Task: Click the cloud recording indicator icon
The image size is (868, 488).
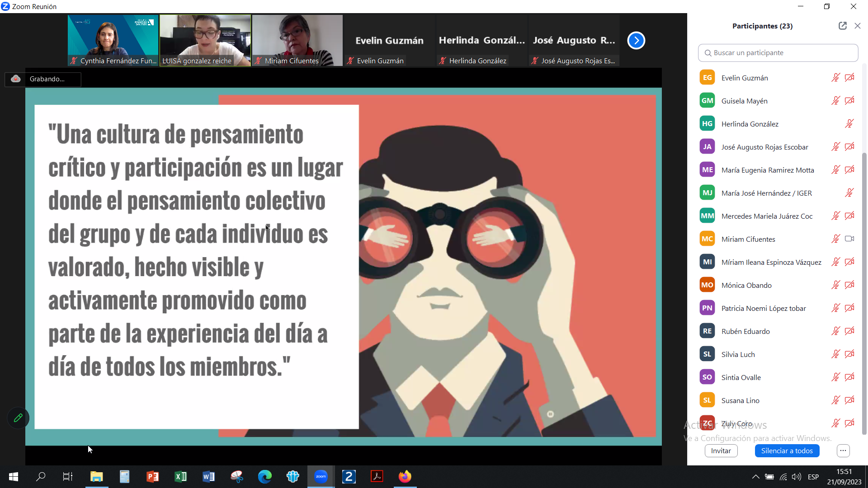Action: click(16, 79)
